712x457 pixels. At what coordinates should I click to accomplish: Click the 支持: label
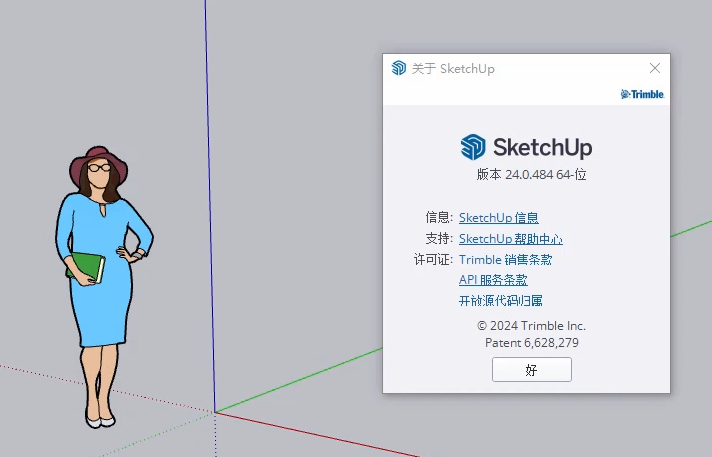(439, 238)
